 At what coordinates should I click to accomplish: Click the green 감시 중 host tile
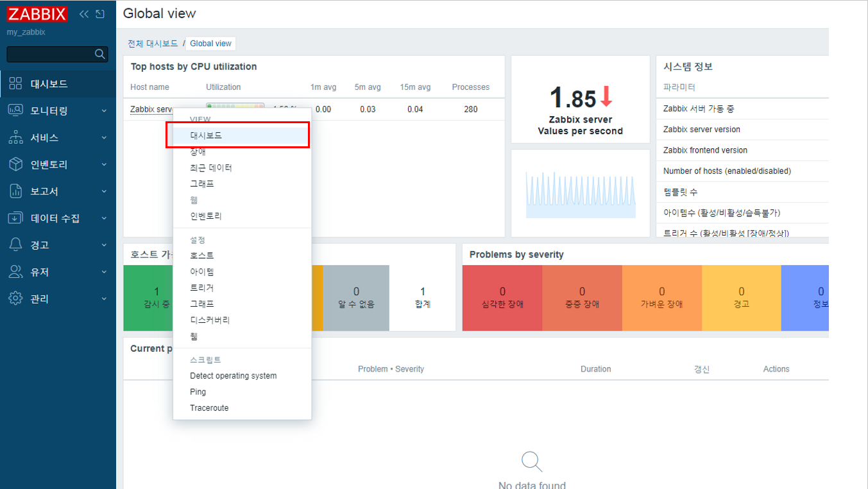click(148, 298)
